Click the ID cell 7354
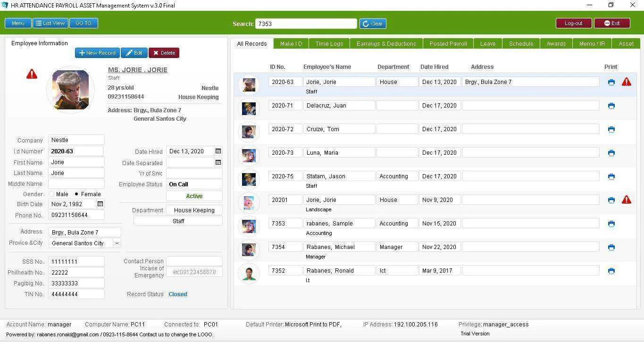 (x=285, y=247)
